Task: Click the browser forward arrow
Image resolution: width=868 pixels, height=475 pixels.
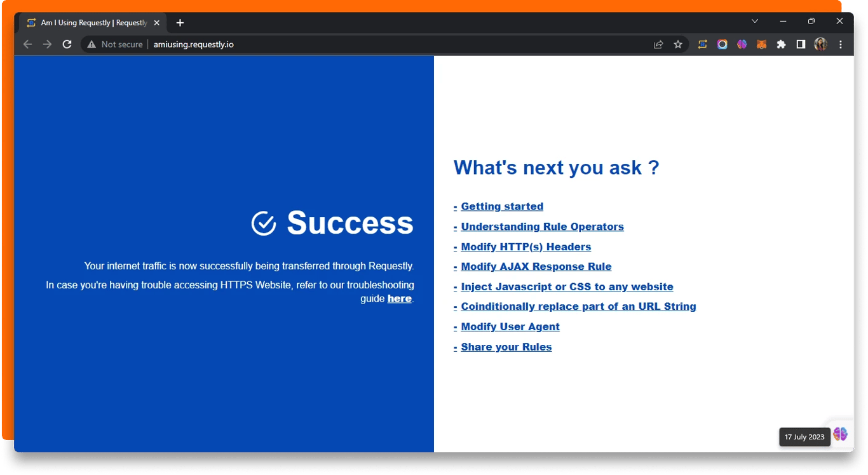Action: [47, 44]
